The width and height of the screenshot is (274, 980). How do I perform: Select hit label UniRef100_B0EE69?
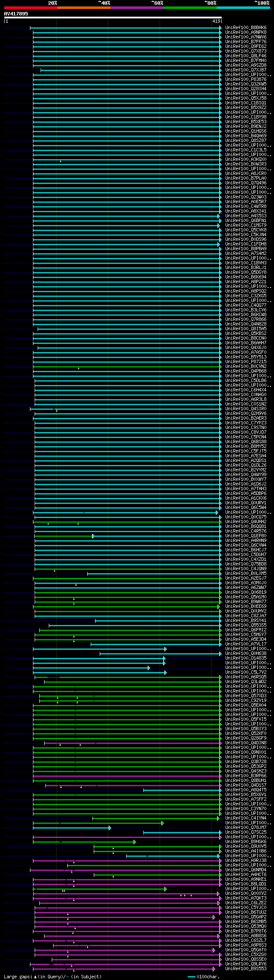[246, 607]
